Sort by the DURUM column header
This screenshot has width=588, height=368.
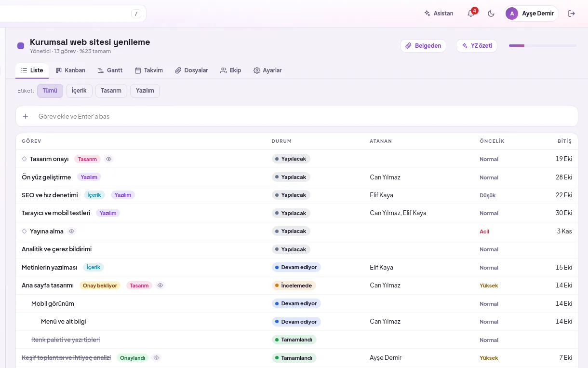pos(281,141)
